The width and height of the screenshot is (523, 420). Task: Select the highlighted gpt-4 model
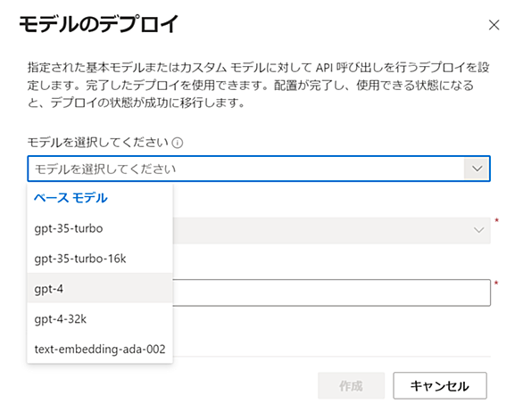pyautogui.click(x=100, y=289)
